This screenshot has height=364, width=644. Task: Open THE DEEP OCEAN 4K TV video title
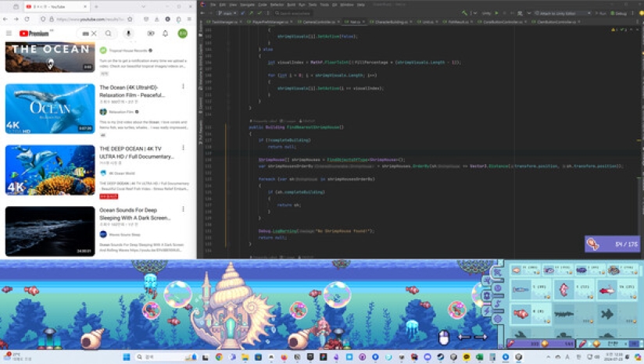tap(136, 152)
